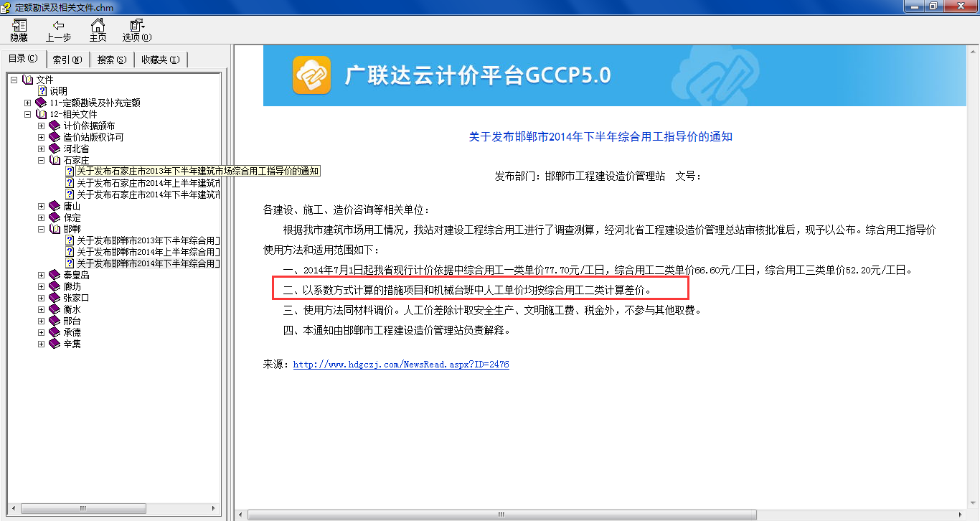
Task: Expand the 辛集 node
Action: (42, 344)
